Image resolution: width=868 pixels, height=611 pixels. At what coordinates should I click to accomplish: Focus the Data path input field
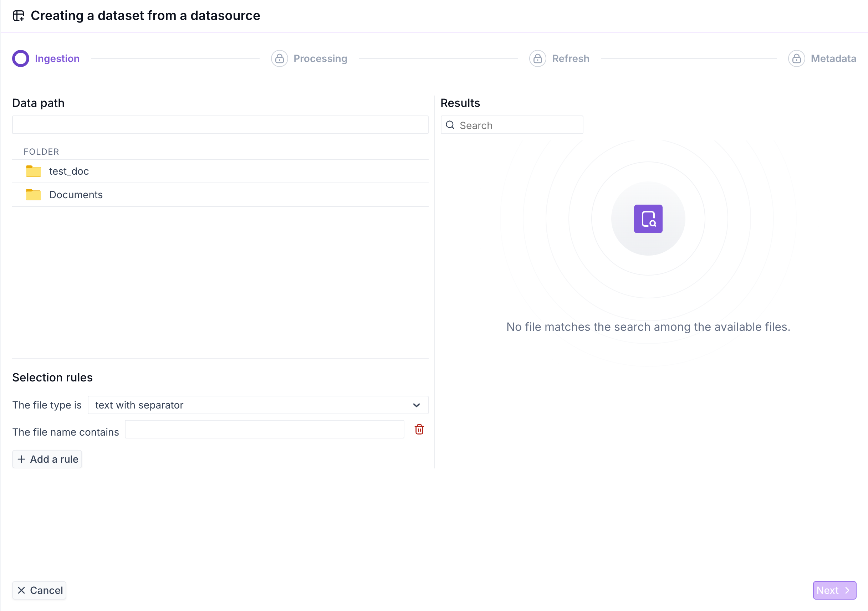tap(220, 125)
